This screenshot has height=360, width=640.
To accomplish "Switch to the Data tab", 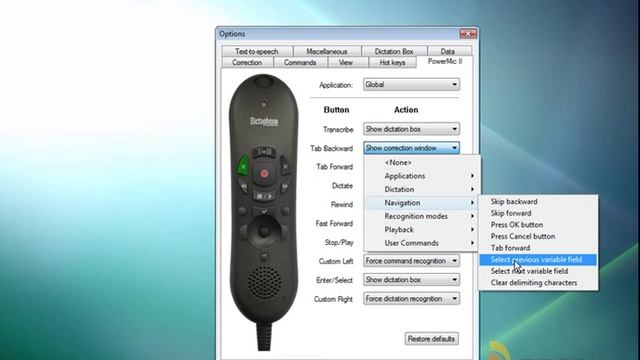I will click(448, 51).
